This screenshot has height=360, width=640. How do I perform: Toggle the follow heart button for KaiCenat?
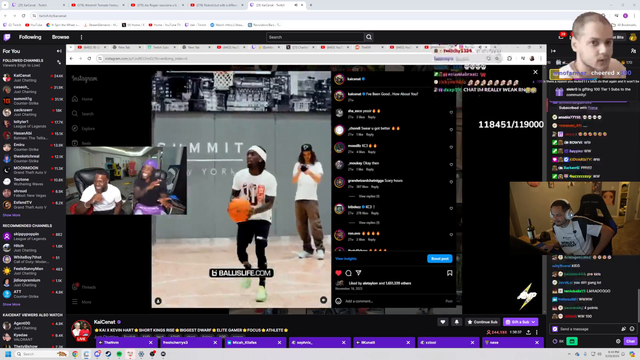tap(443, 322)
